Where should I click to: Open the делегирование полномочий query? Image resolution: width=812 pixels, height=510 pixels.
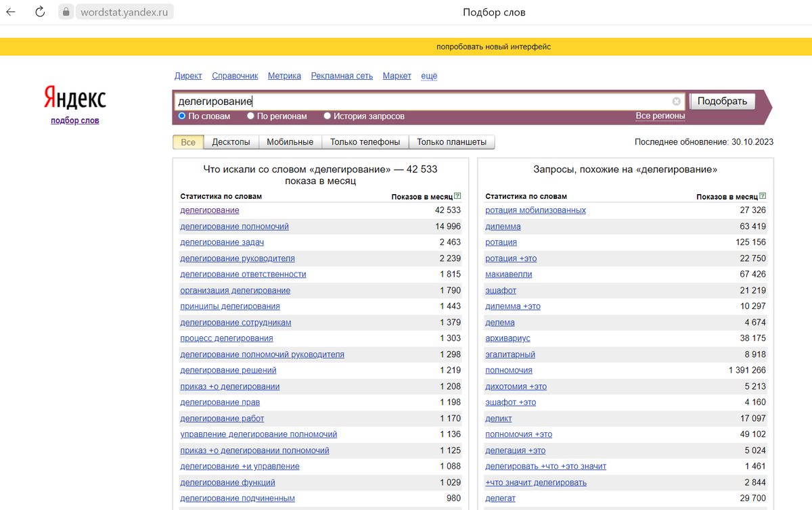click(x=234, y=227)
